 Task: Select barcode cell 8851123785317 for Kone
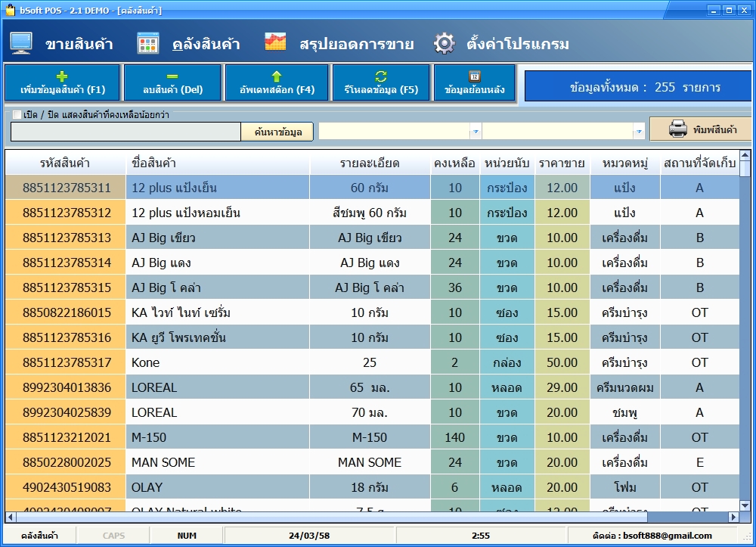[67, 362]
